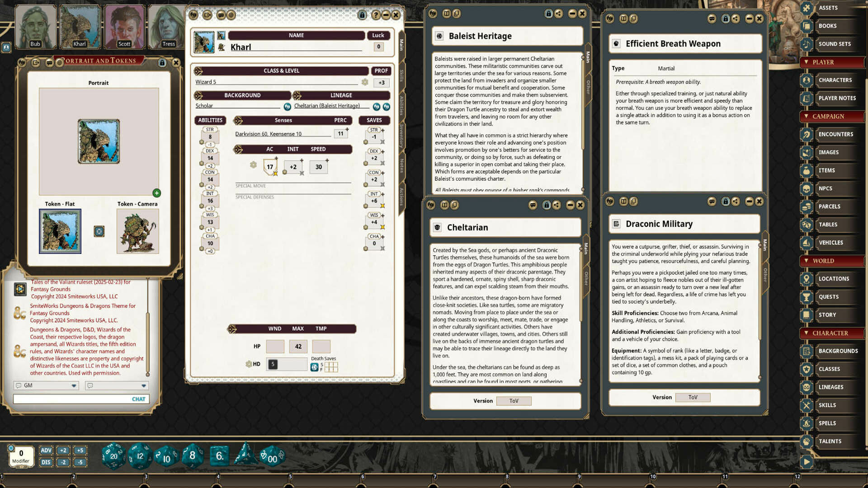Open the GM speaker dropdown
868x488 pixels.
[74, 385]
